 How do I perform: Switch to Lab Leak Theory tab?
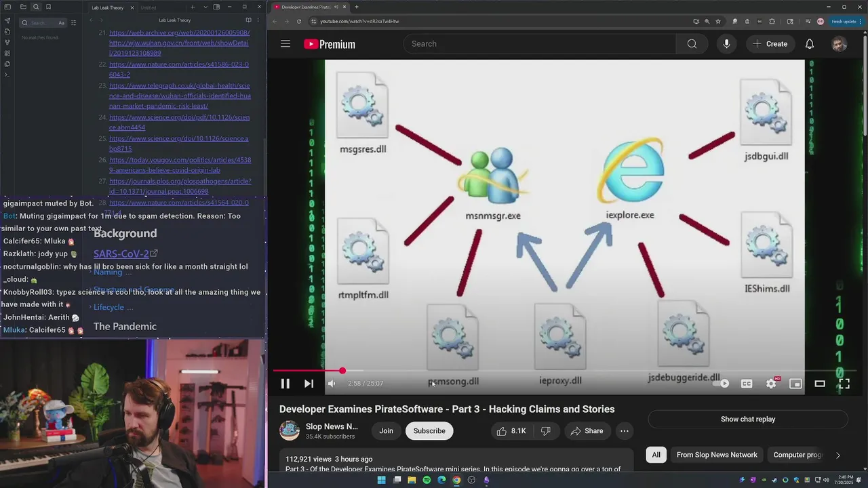[x=112, y=7]
